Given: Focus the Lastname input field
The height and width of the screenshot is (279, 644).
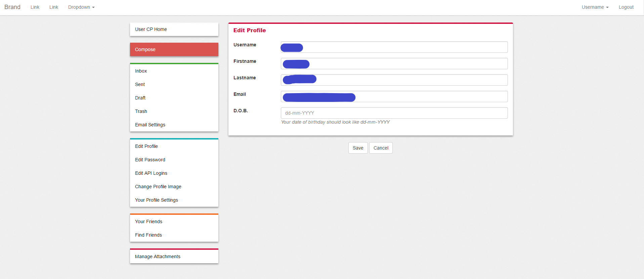Looking at the screenshot, I should point(394,80).
